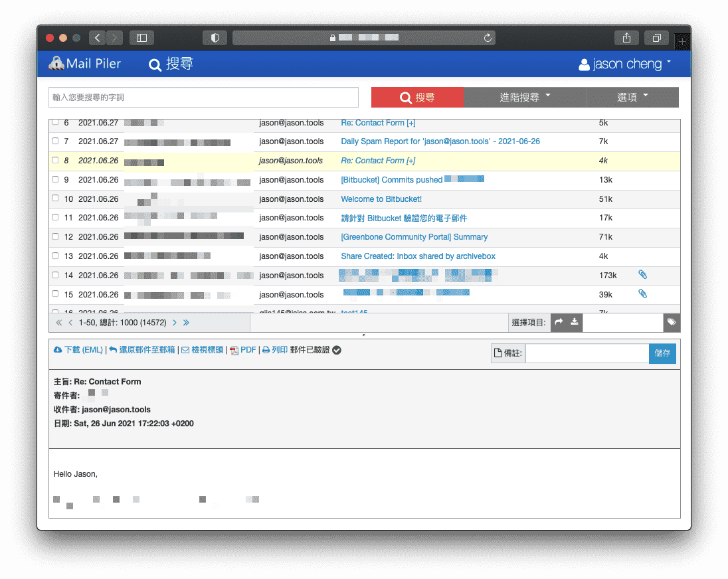Open the jason cheng user menu
728x579 pixels.
pyautogui.click(x=624, y=64)
